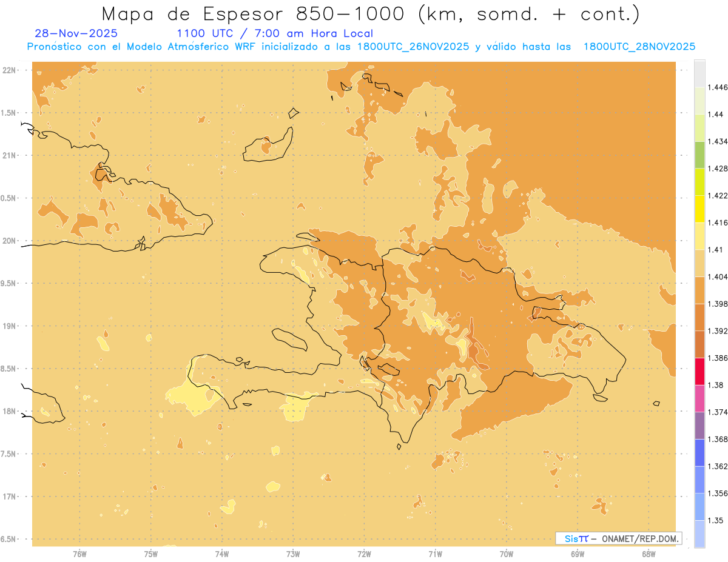Click the longitude label 74W
Screen dimensions: 728x562
pyautogui.click(x=222, y=554)
